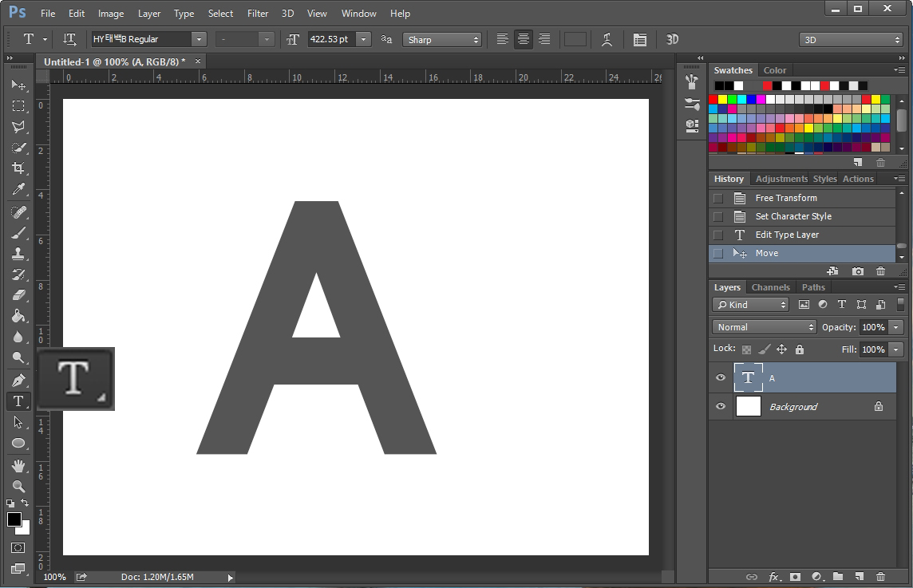Toggle Lock all for layer
The image size is (913, 588).
800,349
